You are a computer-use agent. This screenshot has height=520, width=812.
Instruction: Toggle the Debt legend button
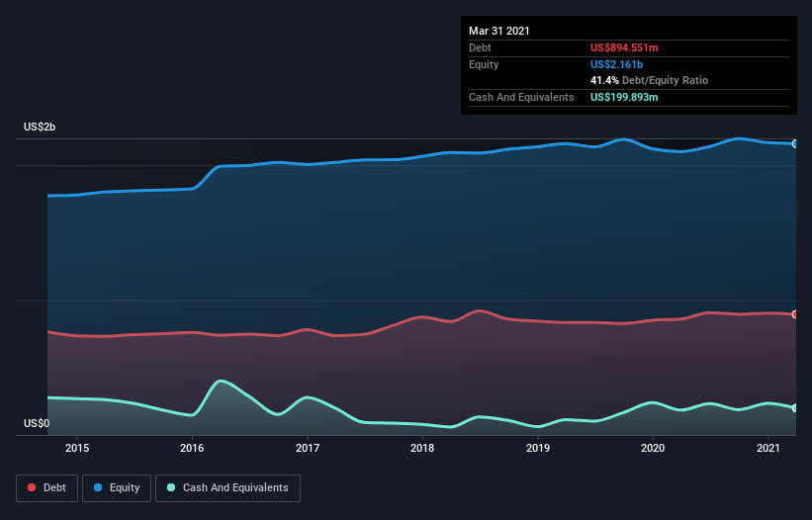[x=45, y=487]
